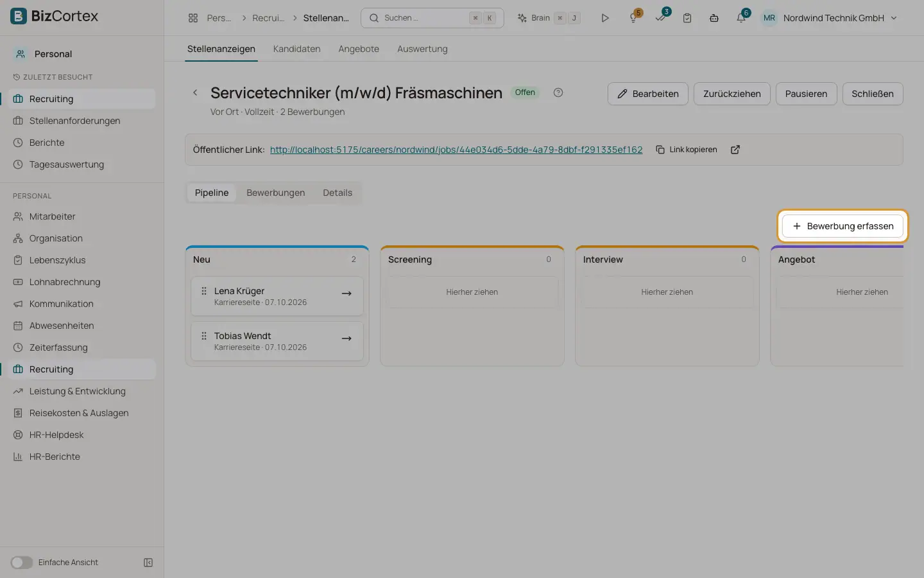The height and width of the screenshot is (578, 924).
Task: Open the double-check icon with badge 3
Action: [x=661, y=18]
